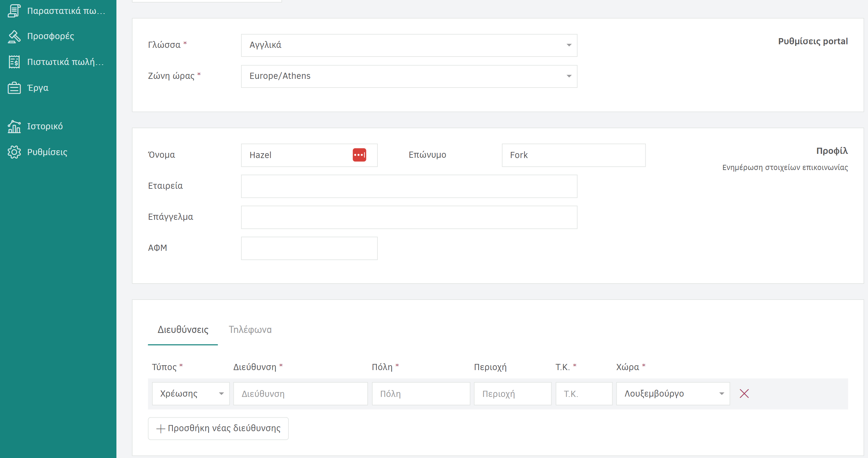The width and height of the screenshot is (868, 458).
Task: Click the Εταιρεία input field
Action: pyautogui.click(x=409, y=186)
